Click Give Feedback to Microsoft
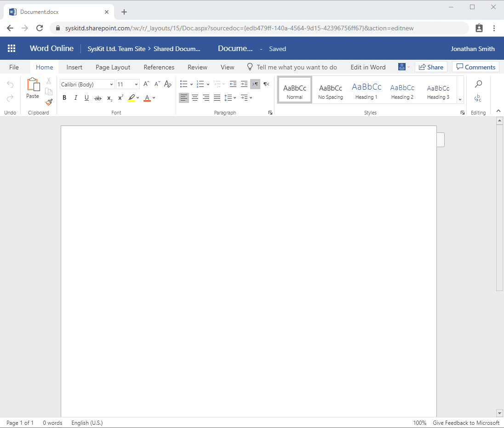The width and height of the screenshot is (504, 428). (x=466, y=423)
